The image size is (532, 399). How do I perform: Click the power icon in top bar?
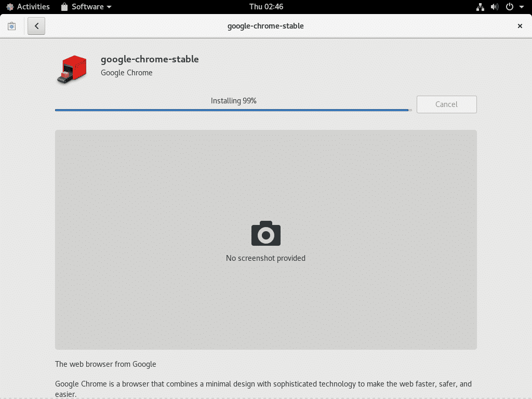click(509, 7)
